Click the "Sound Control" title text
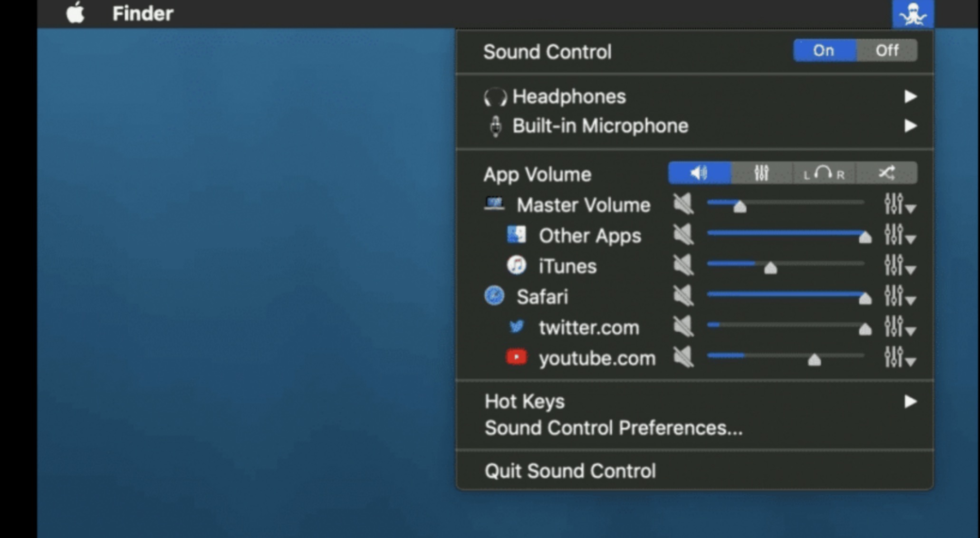The width and height of the screenshot is (980, 538). (548, 52)
